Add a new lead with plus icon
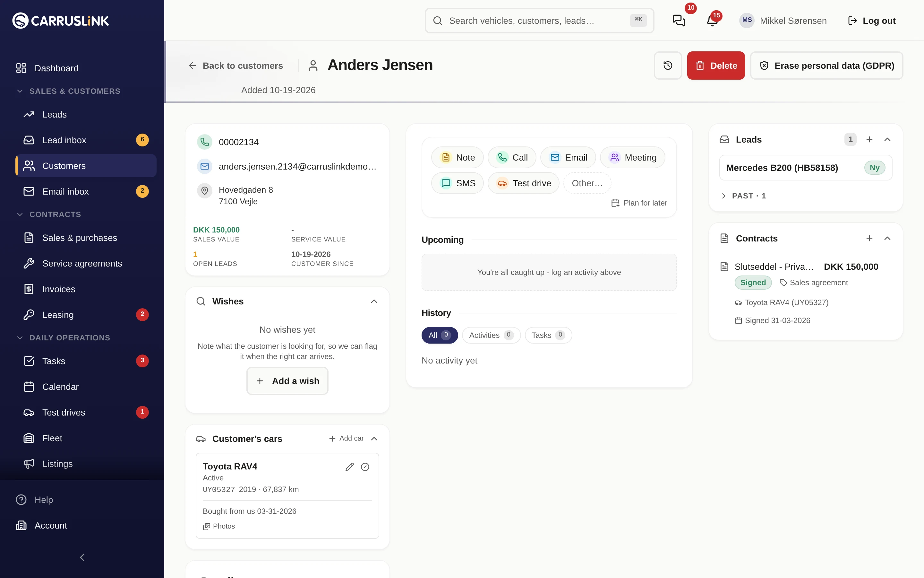 pyautogui.click(x=869, y=140)
